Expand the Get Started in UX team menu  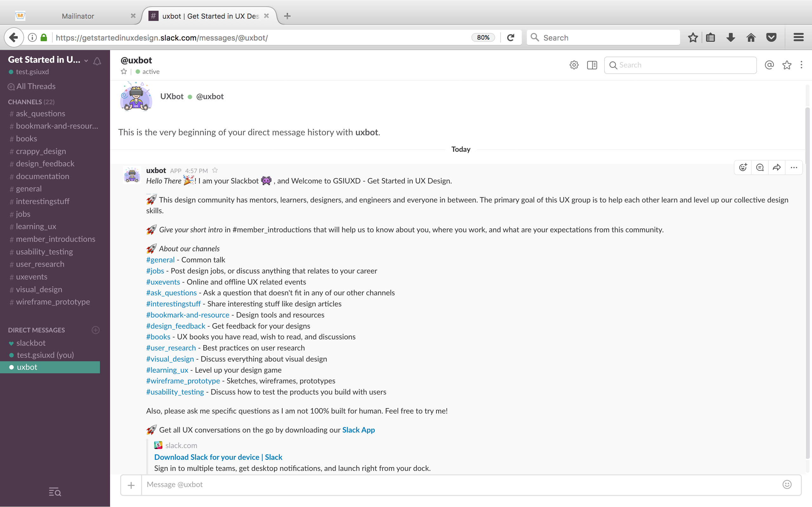coord(47,60)
